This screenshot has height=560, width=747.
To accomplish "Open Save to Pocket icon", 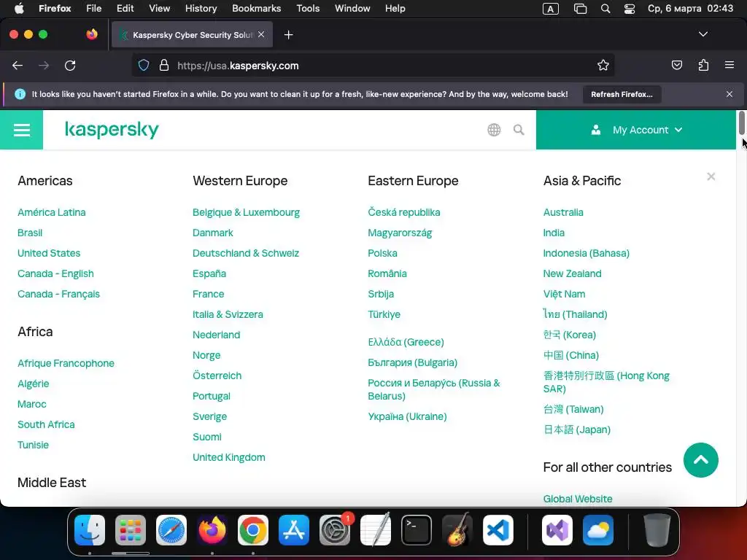I will (x=676, y=65).
